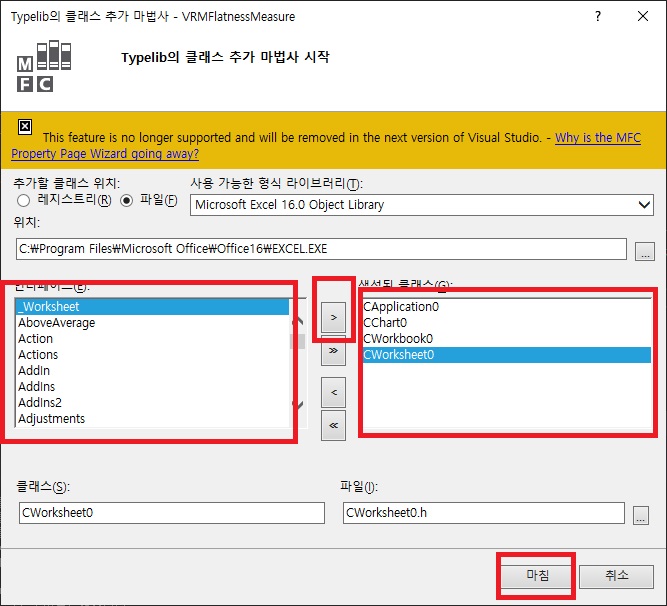The height and width of the screenshot is (606, 667).
Task: Click the location path input field
Action: (321, 249)
